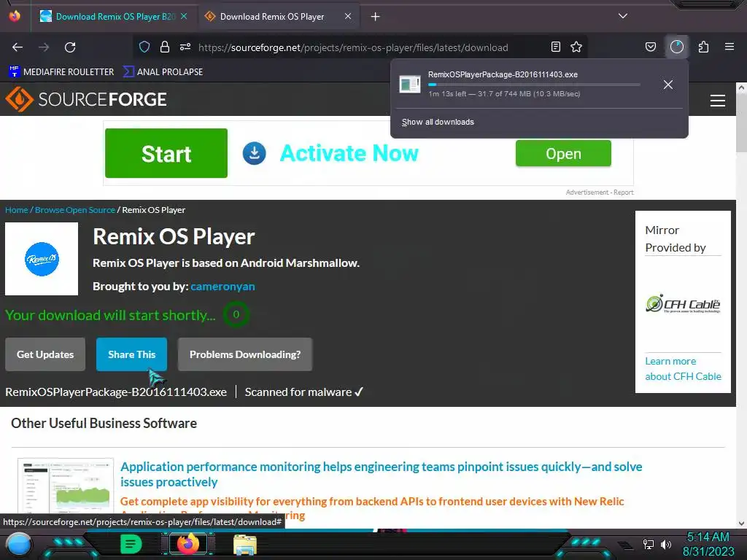Open the green notes app in taskbar
Viewport: 747px width, 560px height.
click(x=131, y=544)
